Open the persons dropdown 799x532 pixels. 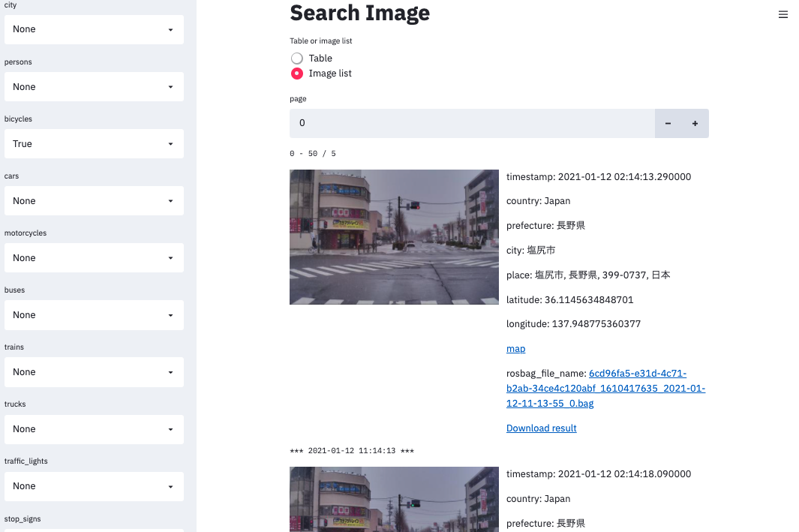94,86
